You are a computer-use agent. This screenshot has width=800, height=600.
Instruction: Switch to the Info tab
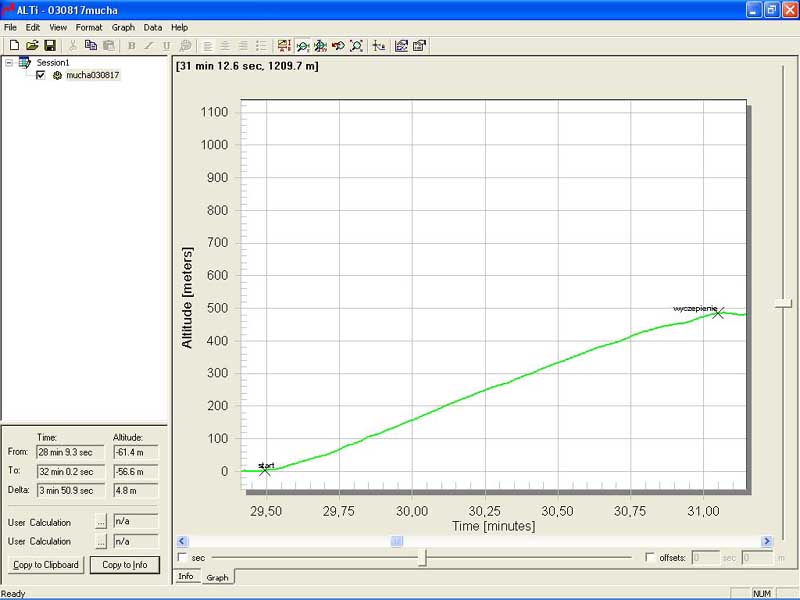pos(185,577)
